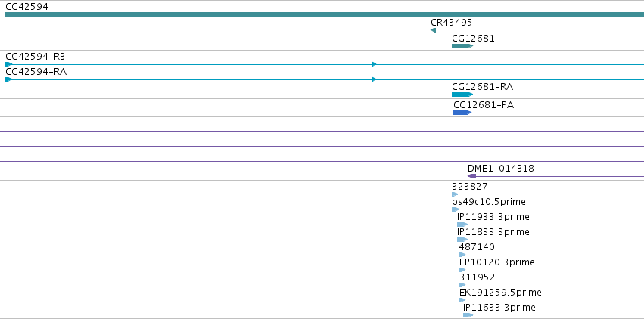
Task: Click the 311952 feature glyph
Action: click(462, 285)
